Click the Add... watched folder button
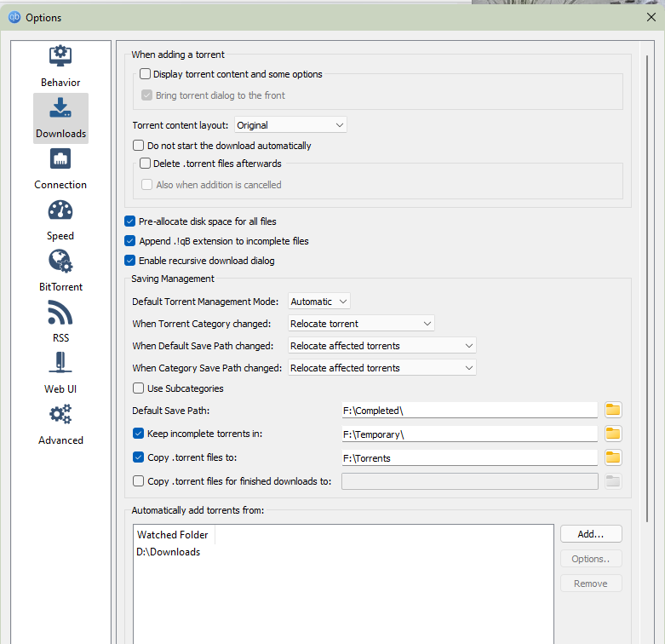The image size is (665, 644). [591, 534]
